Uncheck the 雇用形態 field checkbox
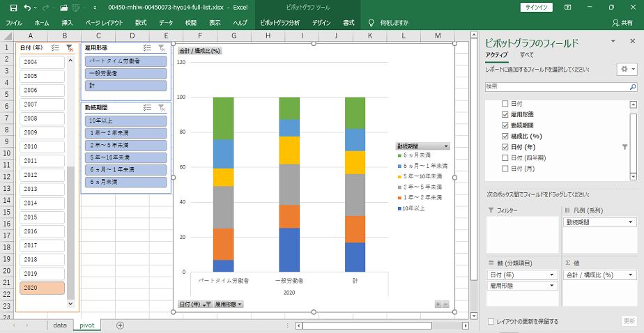The image size is (644, 333). tap(505, 114)
